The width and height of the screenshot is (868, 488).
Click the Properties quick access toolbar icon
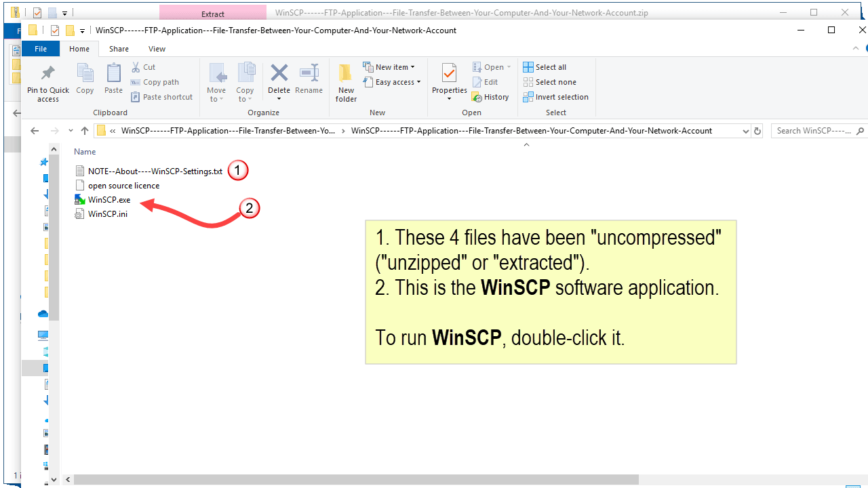(55, 30)
